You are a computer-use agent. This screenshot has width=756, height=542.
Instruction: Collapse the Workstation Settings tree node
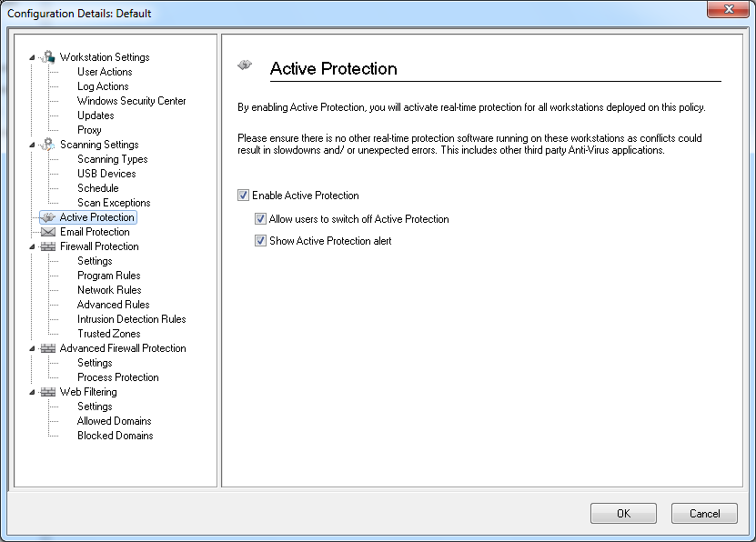point(33,57)
